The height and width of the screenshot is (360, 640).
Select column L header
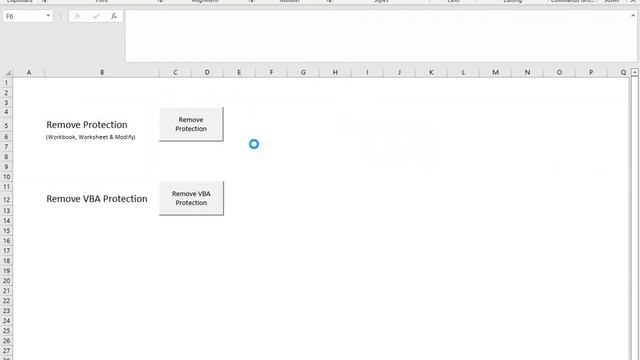[x=463, y=72]
